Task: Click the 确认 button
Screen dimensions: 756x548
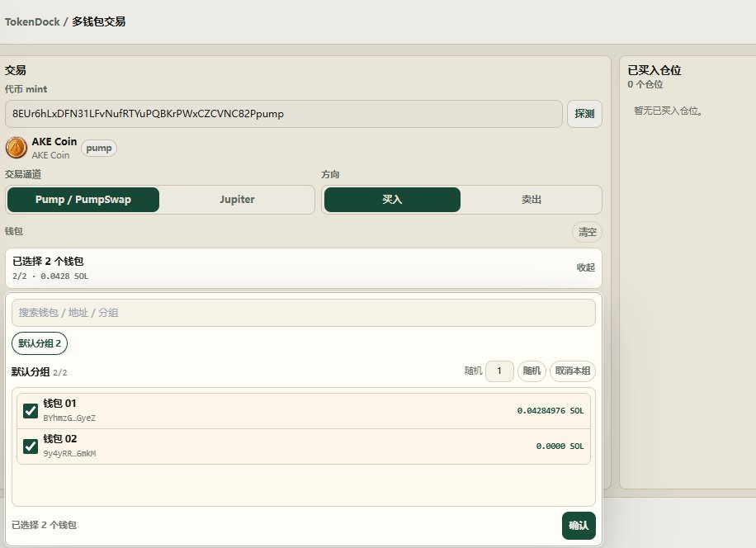Action: pos(579,526)
